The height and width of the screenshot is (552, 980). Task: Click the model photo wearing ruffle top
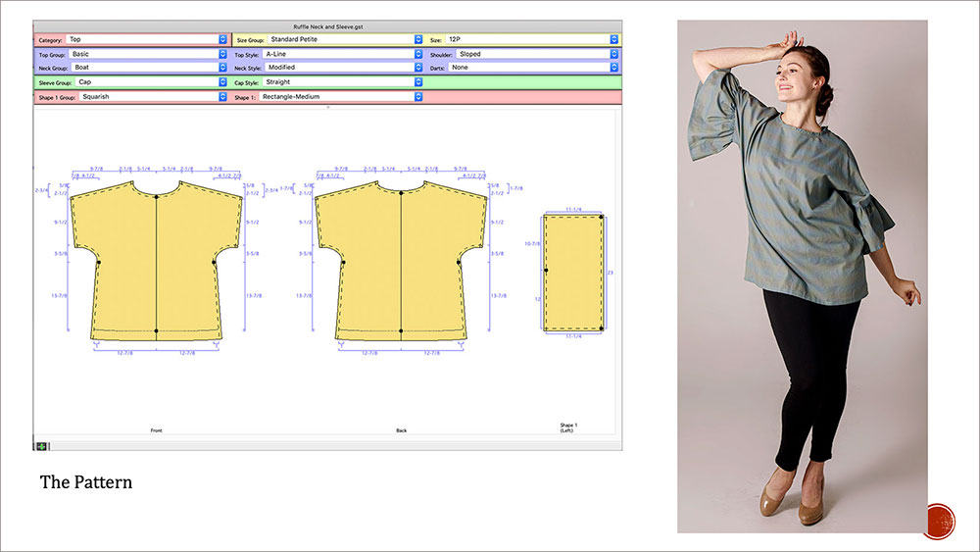[802, 275]
